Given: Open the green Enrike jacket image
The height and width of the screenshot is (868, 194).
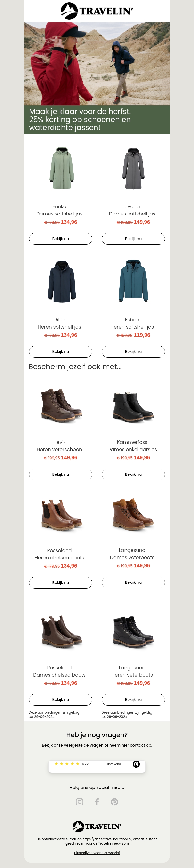Looking at the screenshot, I should pyautogui.click(x=62, y=168).
